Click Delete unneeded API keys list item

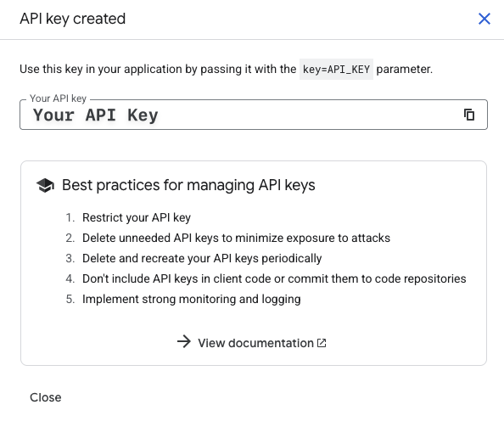[x=236, y=238]
